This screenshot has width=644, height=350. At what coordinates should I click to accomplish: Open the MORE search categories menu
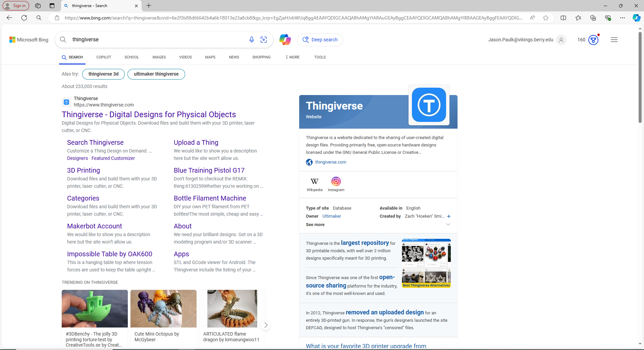[x=292, y=57]
